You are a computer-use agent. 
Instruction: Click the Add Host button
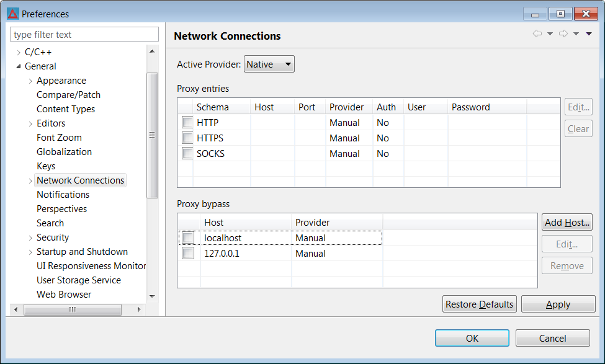point(567,222)
